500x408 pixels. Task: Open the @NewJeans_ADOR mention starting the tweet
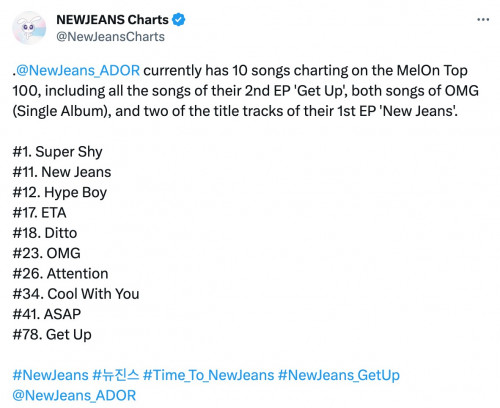78,71
